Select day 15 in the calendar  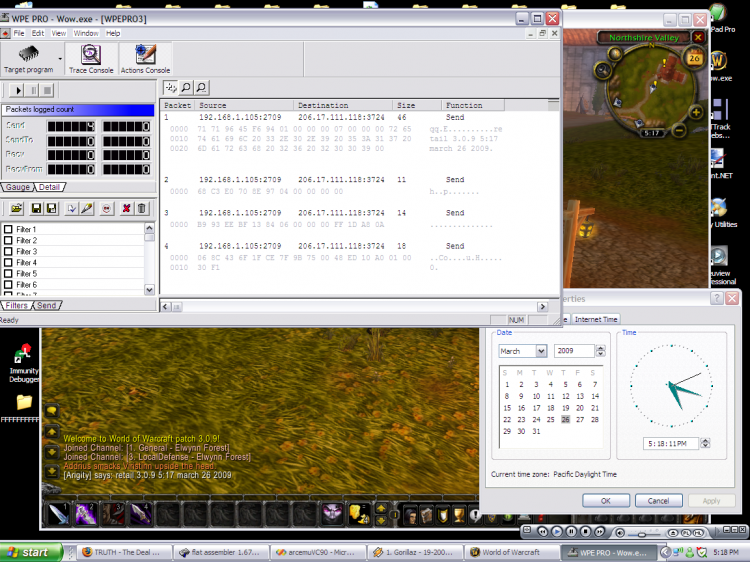pyautogui.click(x=507, y=408)
